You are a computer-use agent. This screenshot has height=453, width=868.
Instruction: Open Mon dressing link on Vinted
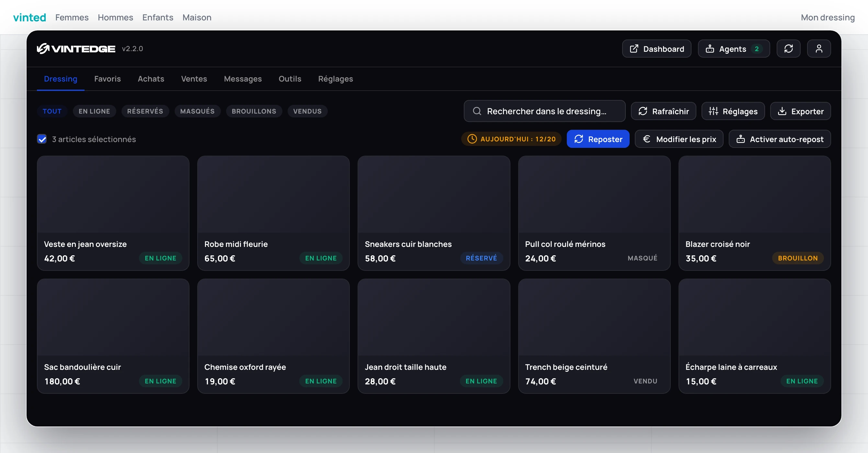(828, 17)
